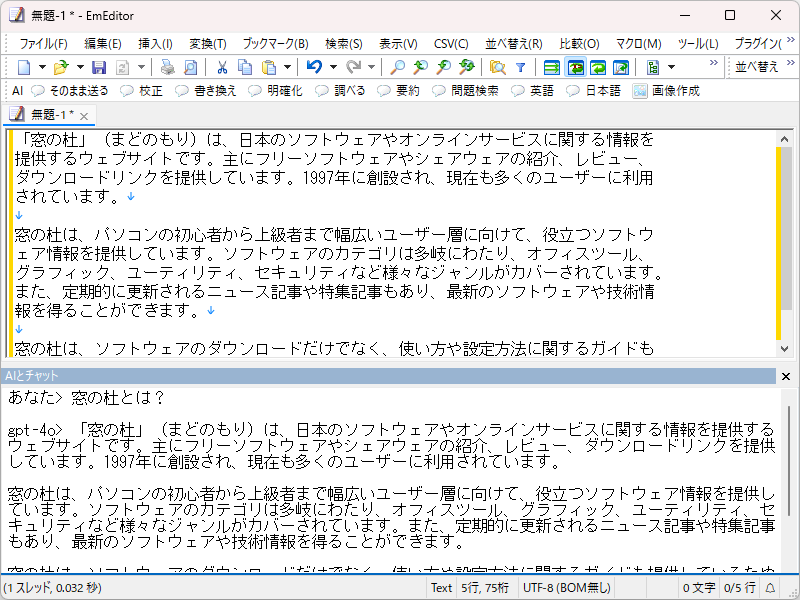Open Print Preview icon

point(190,67)
